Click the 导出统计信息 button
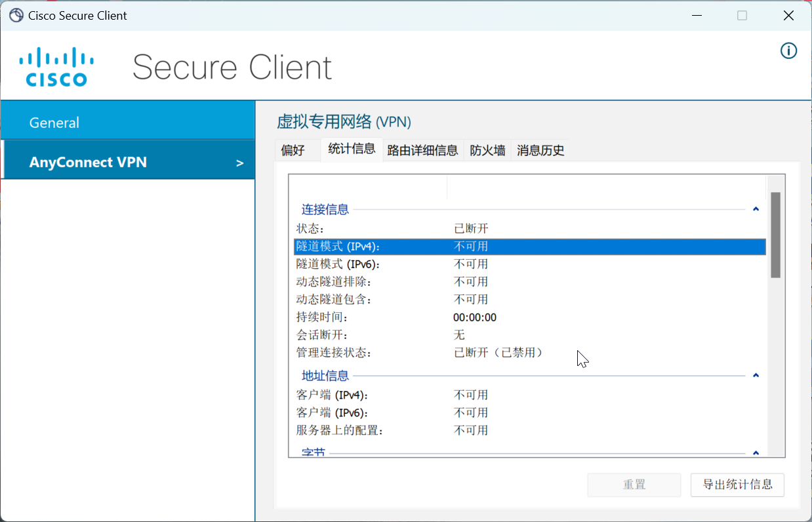 click(737, 485)
